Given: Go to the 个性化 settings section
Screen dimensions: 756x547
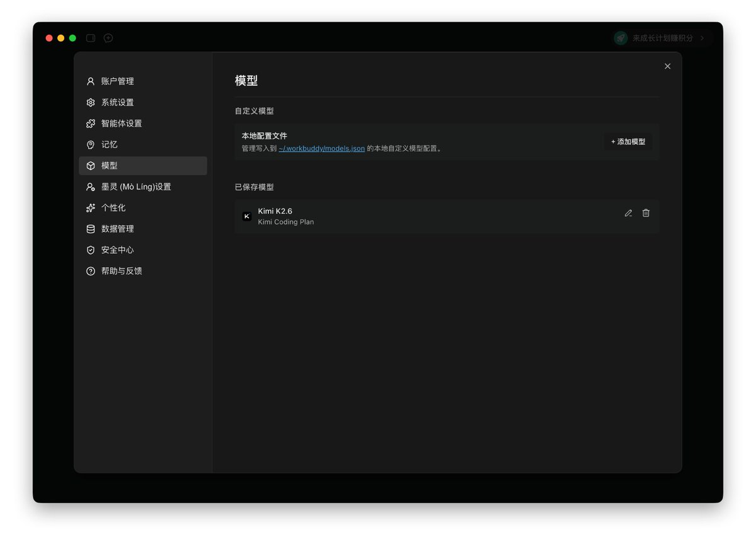Looking at the screenshot, I should (143, 208).
